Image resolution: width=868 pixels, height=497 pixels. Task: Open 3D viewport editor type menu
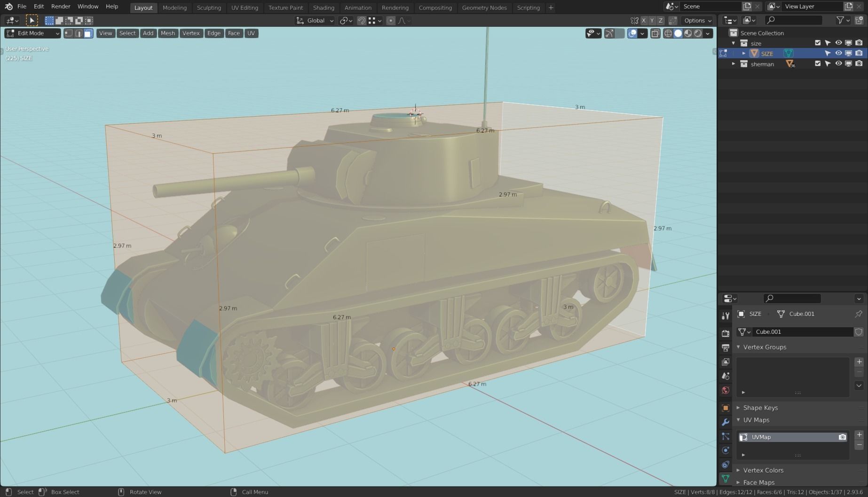[x=12, y=21]
